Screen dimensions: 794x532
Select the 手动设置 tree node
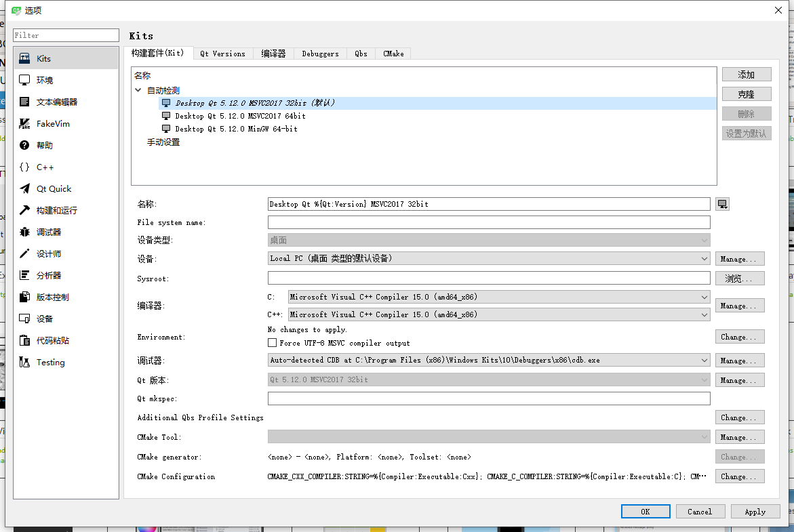pyautogui.click(x=163, y=142)
